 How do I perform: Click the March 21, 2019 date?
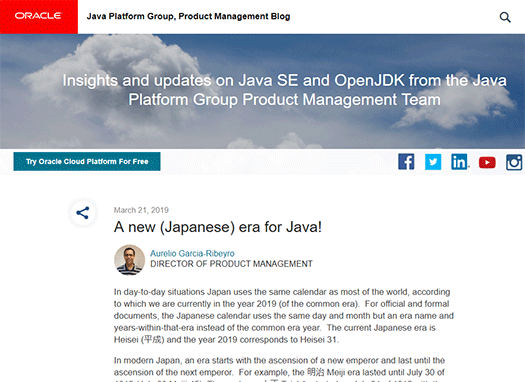[141, 210]
